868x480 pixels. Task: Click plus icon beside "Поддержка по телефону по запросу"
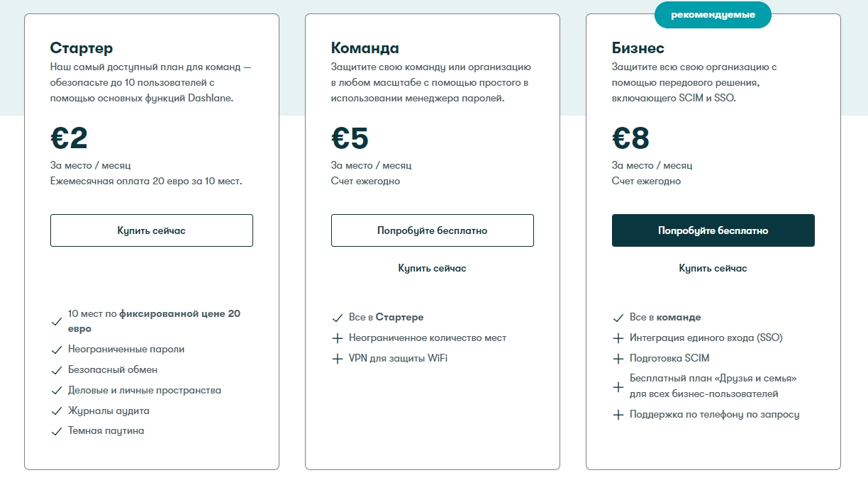click(x=618, y=415)
